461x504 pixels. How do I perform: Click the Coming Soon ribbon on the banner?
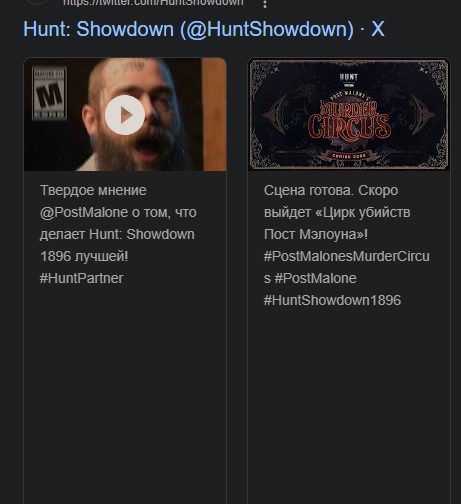[349, 156]
